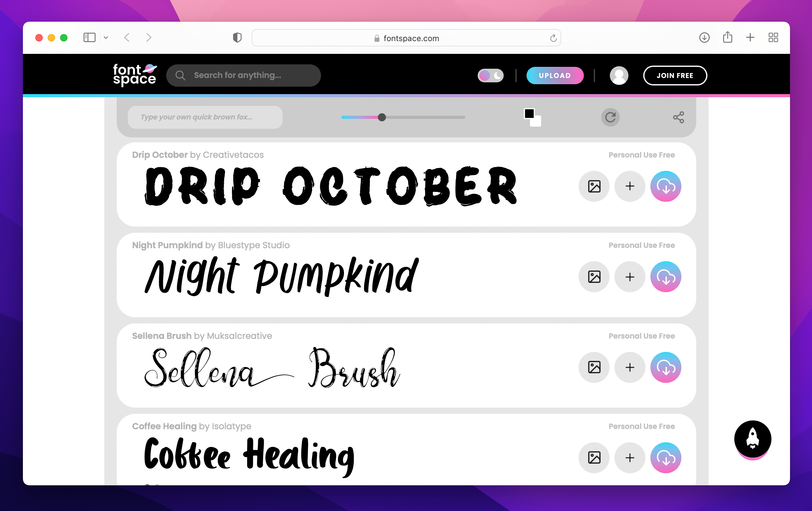Click the Upload button on navbar

[x=553, y=75]
